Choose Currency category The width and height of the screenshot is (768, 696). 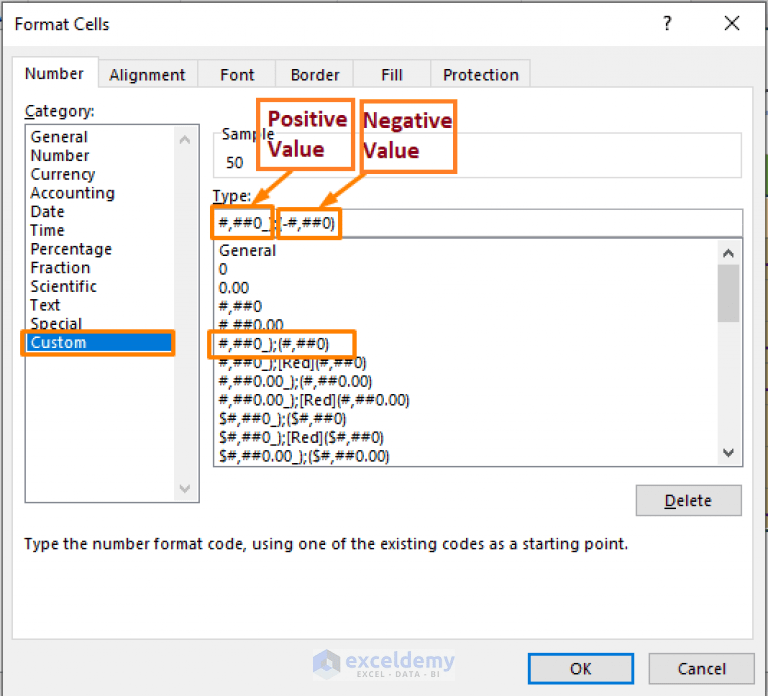point(63,174)
